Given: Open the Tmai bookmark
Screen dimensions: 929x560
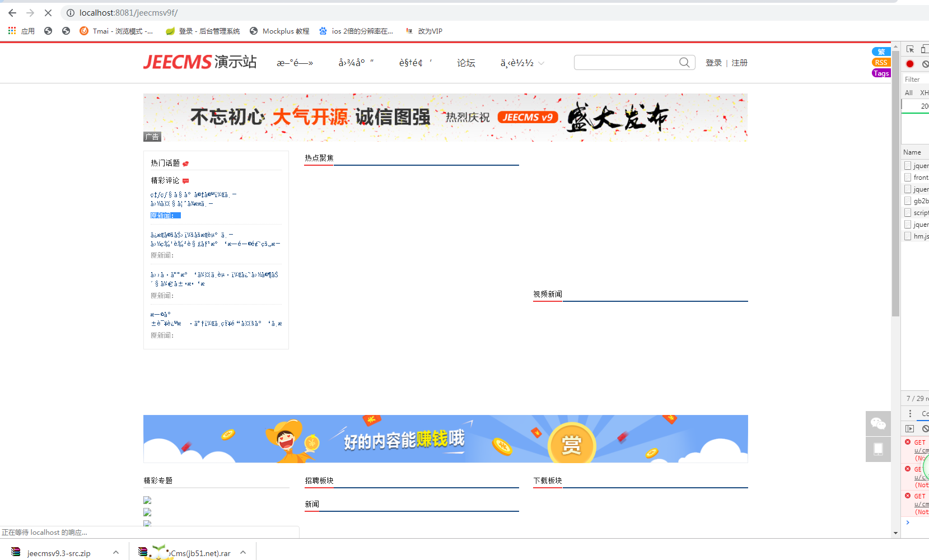Looking at the screenshot, I should pyautogui.click(x=116, y=31).
